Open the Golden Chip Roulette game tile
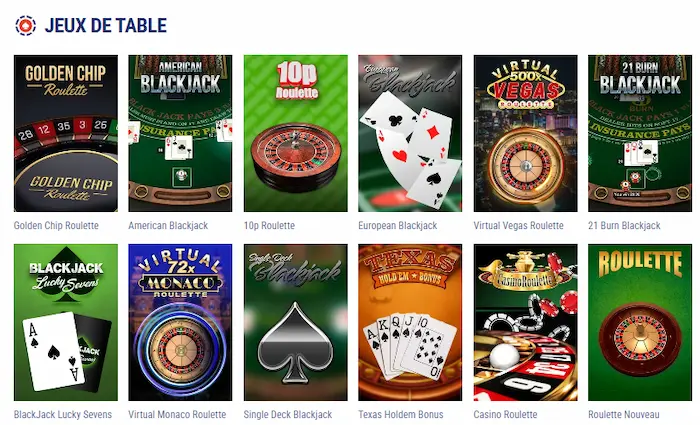This screenshot has width=700, height=425. [66, 133]
